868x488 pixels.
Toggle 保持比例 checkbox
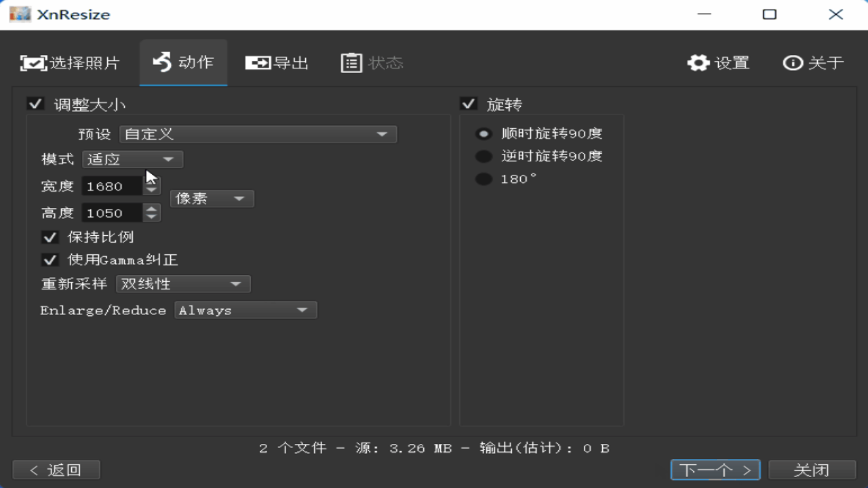50,237
